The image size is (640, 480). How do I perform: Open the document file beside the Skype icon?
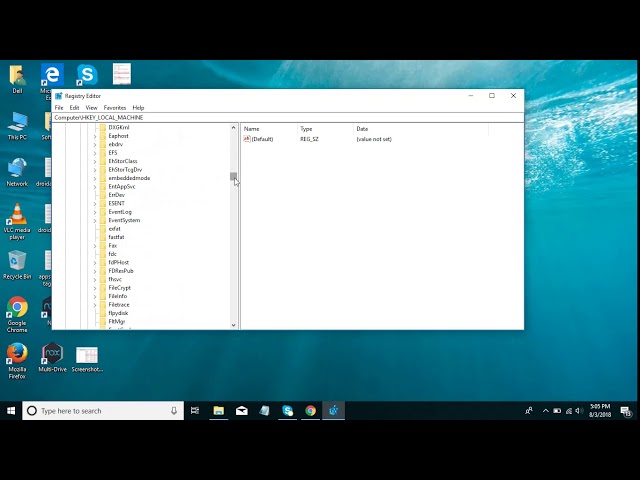(x=122, y=74)
